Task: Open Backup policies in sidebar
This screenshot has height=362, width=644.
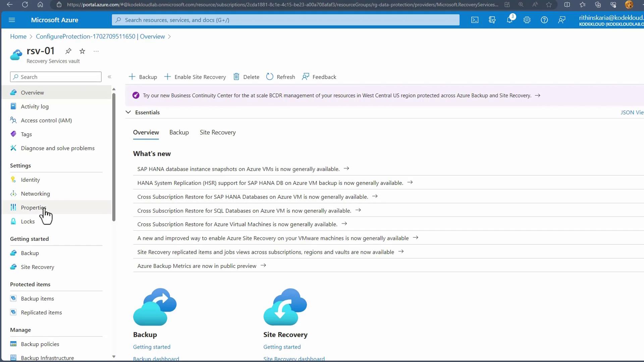Action: pos(40,344)
